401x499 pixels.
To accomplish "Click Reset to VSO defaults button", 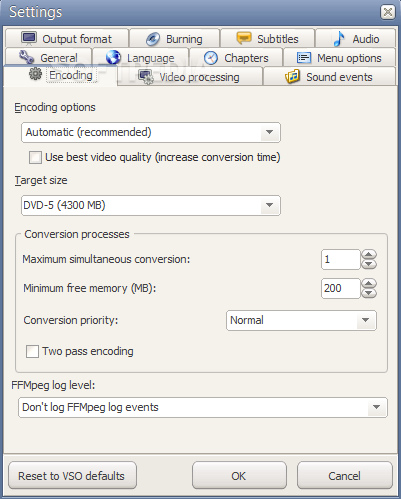I will click(x=72, y=476).
